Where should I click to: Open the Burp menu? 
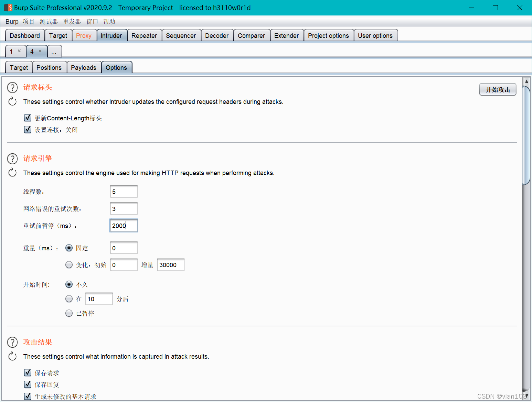click(12, 22)
